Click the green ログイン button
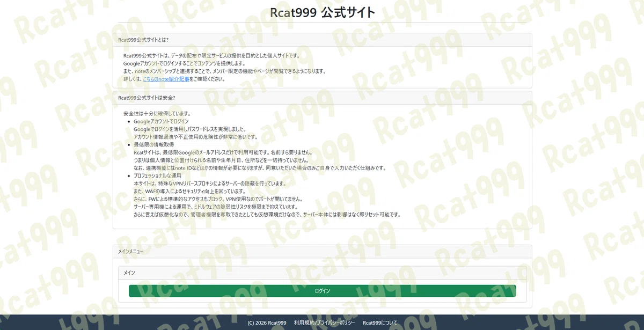Viewport: 644px width, 330px height. pyautogui.click(x=322, y=291)
